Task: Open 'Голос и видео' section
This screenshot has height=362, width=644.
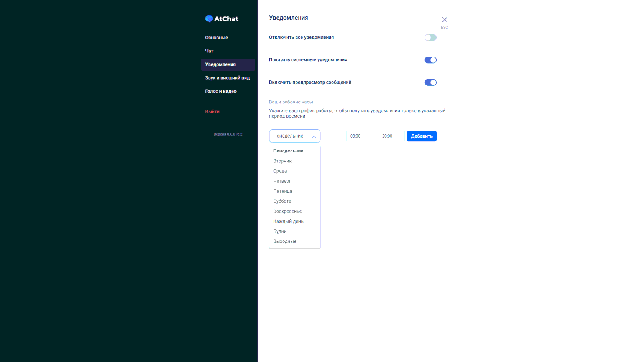Action: coord(228,91)
